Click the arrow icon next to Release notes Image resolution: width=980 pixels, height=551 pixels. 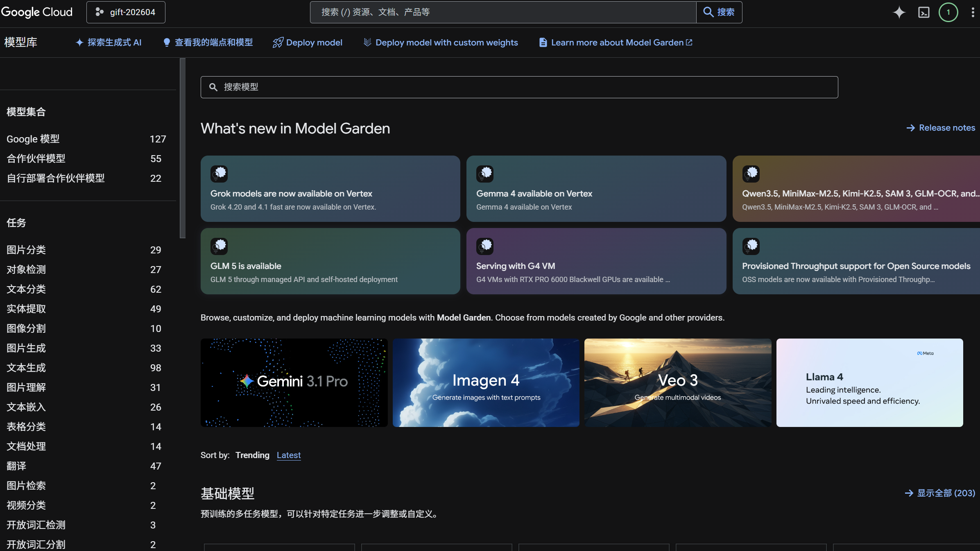click(910, 128)
